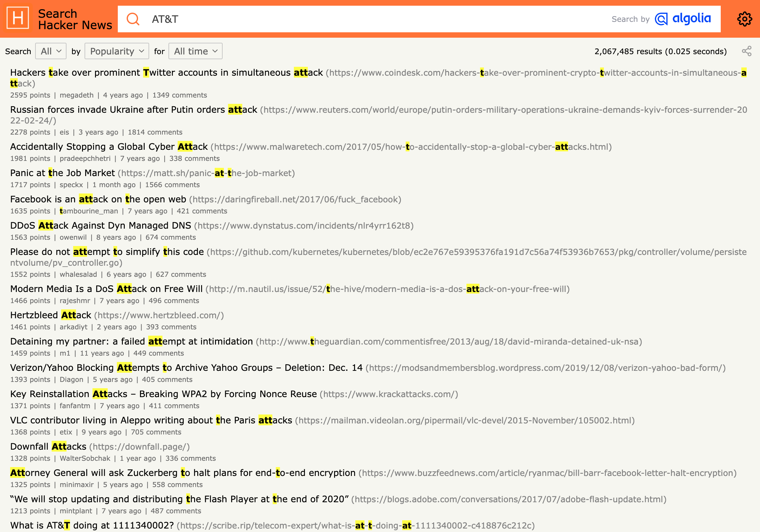The height and width of the screenshot is (532, 760).
Task: Click the share results icon
Action: pos(746,51)
